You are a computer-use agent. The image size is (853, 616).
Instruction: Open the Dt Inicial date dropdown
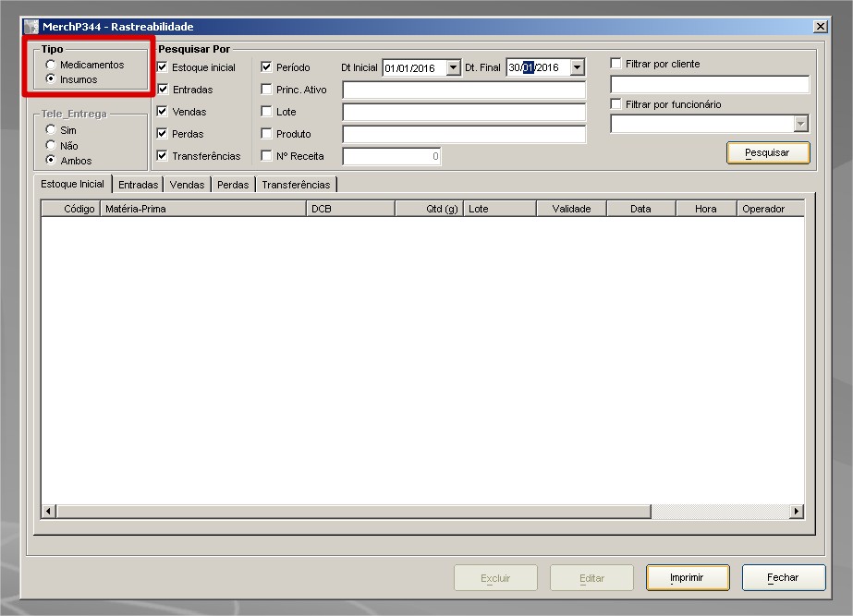pos(453,67)
